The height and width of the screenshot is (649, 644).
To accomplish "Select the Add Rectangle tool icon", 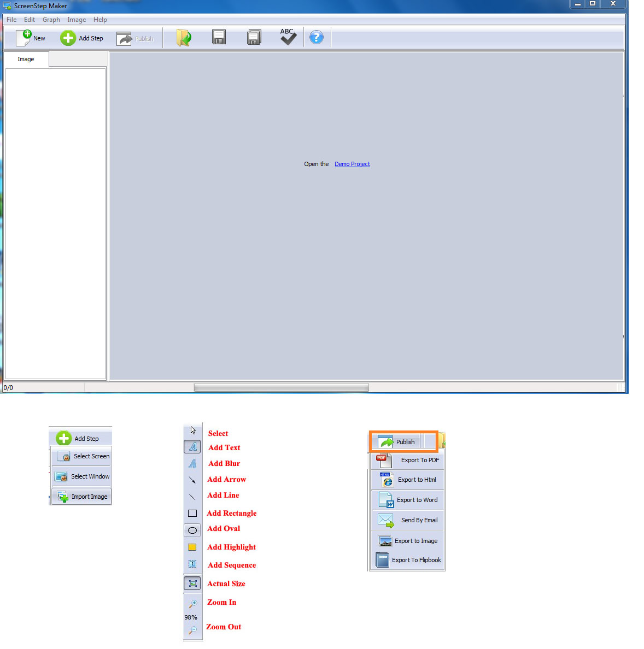I will point(192,513).
